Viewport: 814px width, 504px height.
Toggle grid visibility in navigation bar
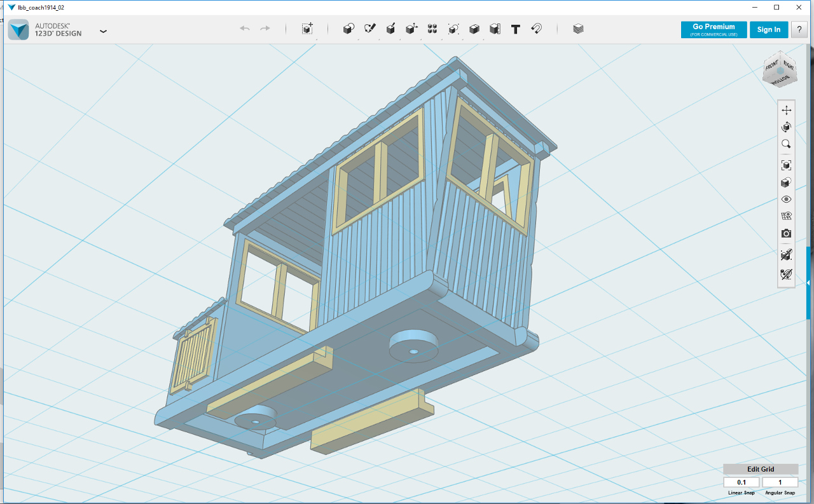coord(786,216)
